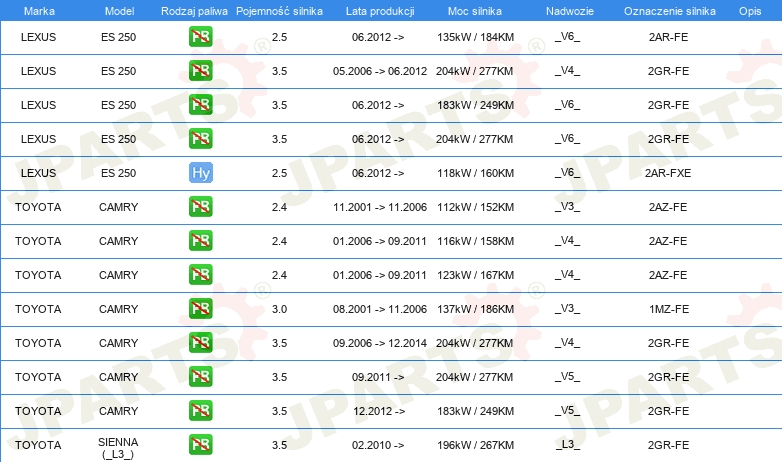Click the CAMRY model cell in the 1MZ-FE row

coord(118,309)
